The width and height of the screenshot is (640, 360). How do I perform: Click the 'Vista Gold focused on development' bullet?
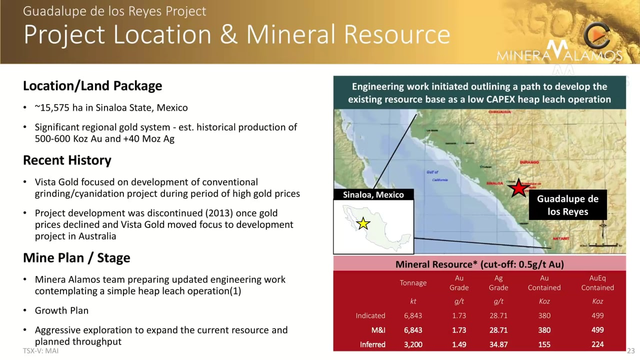tap(167, 187)
